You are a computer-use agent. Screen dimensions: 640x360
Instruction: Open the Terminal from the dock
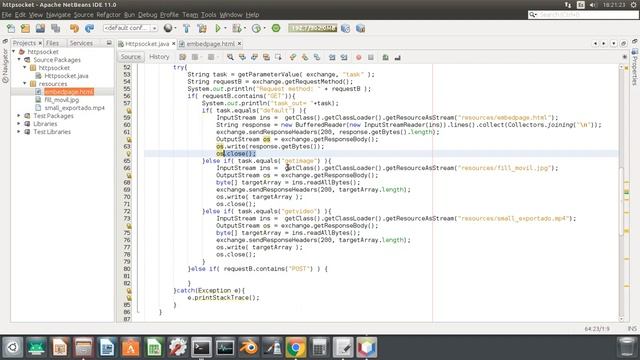201,347
